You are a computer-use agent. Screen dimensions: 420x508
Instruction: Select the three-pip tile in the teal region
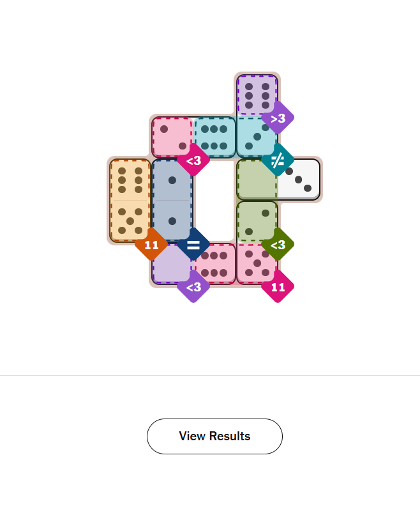pos(257,137)
